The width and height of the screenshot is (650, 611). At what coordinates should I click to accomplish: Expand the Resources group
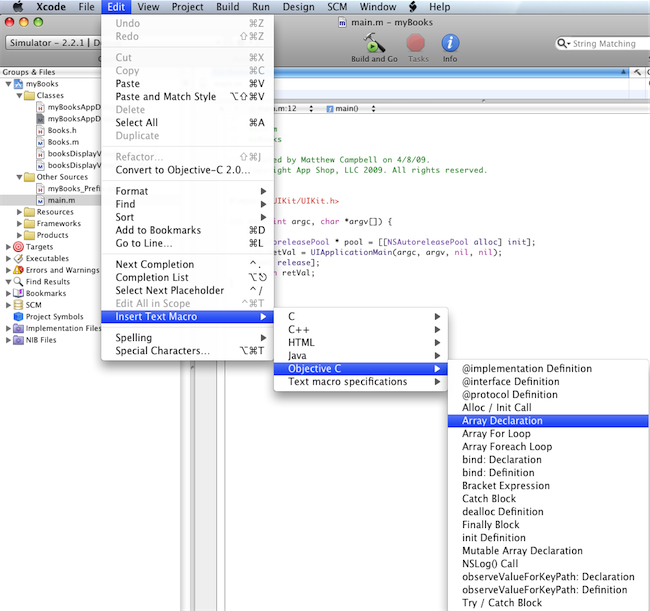click(x=19, y=212)
